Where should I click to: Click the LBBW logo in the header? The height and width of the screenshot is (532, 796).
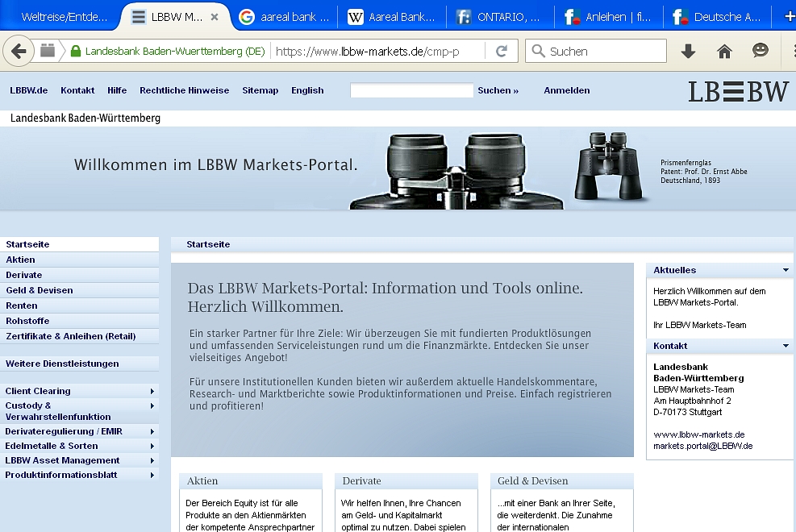(738, 92)
